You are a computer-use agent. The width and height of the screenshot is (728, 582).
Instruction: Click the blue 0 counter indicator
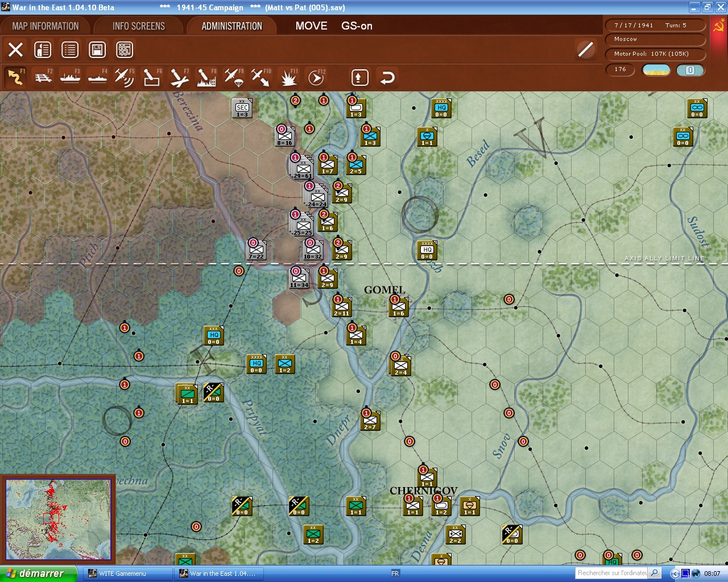(x=690, y=70)
